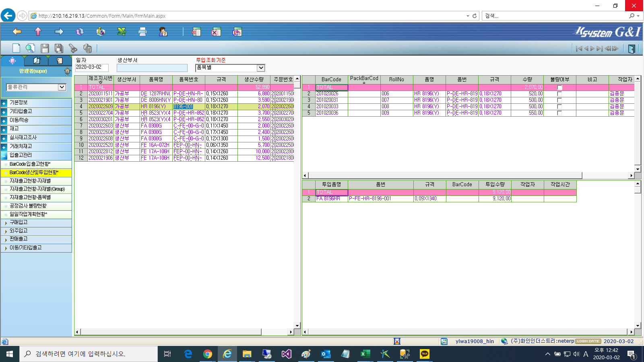Image resolution: width=644 pixels, height=362 pixels.
Task: Expand the 기본정보 menu group
Action: 36,103
